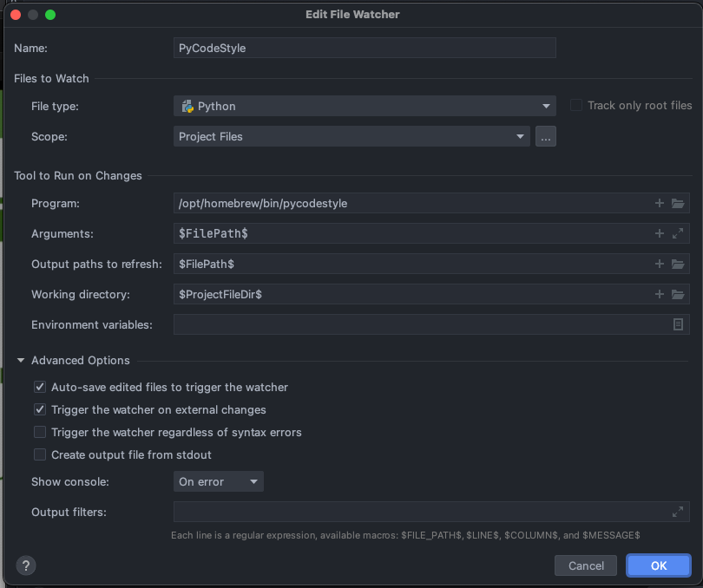The width and height of the screenshot is (703, 588).
Task: Click insert macro plus in Program field
Action: click(660, 204)
